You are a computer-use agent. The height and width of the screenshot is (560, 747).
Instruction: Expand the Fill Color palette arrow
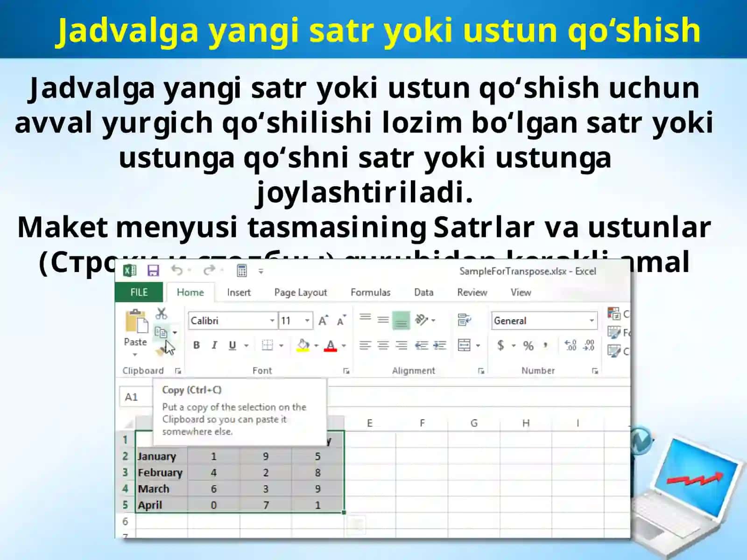coord(316,346)
